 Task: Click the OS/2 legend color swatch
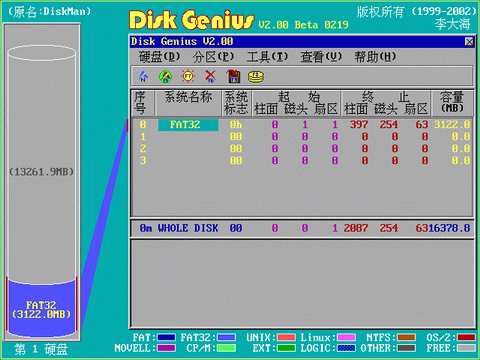(466, 338)
